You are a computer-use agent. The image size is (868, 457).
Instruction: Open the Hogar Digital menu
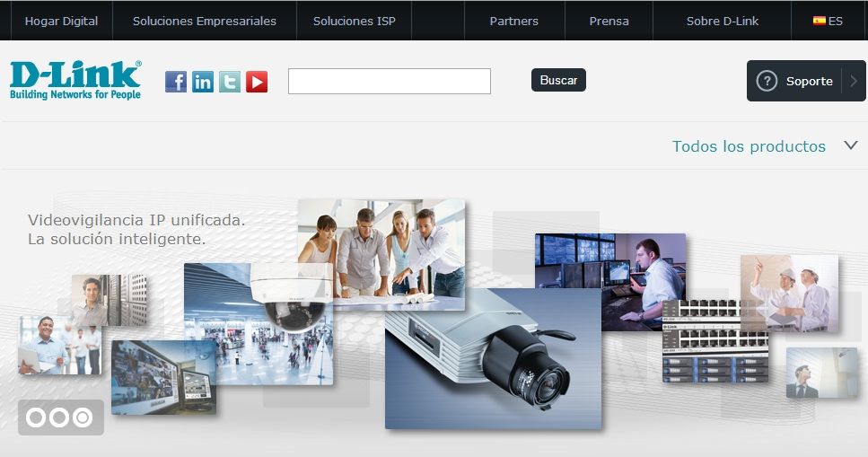point(61,21)
